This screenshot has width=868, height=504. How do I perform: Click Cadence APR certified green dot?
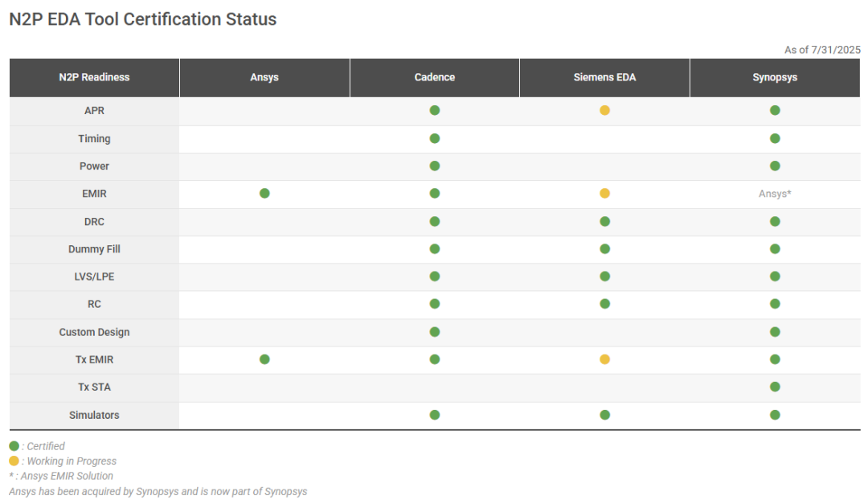tap(435, 110)
